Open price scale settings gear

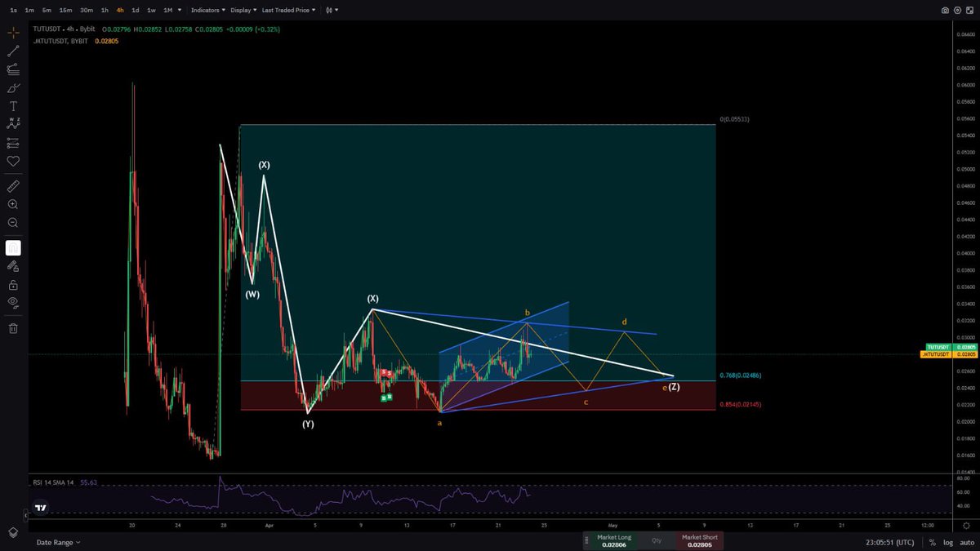966,527
